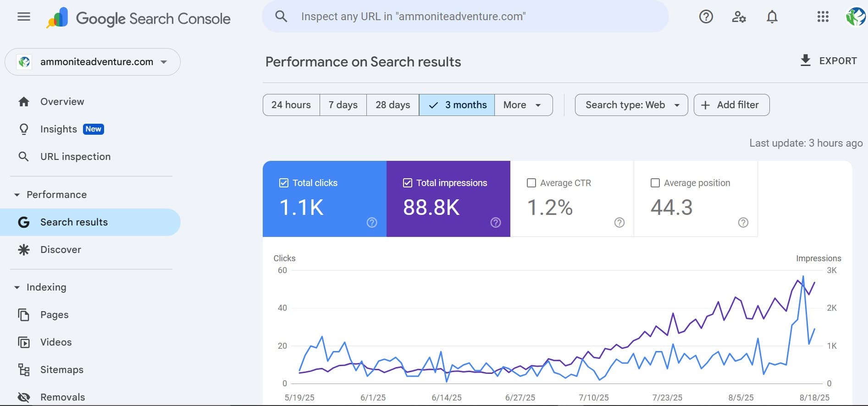Image resolution: width=868 pixels, height=406 pixels.
Task: Expand the More date range dropdown
Action: click(x=523, y=105)
